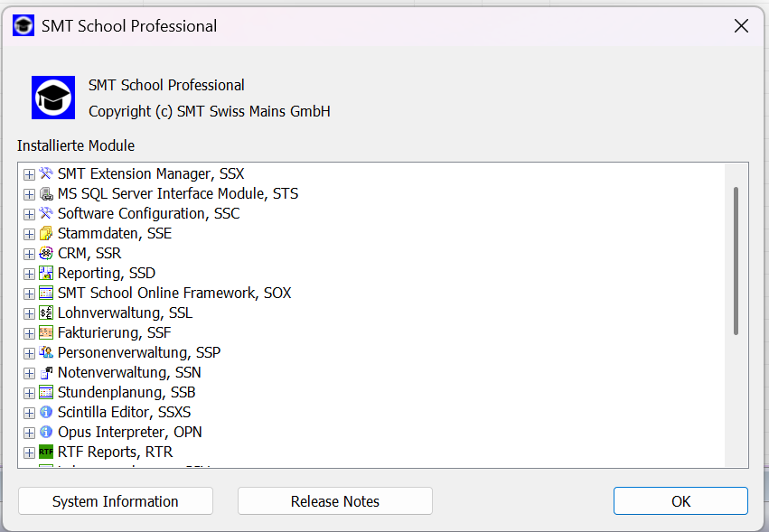
Task: Expand the CRM, SSR node
Action: point(29,254)
